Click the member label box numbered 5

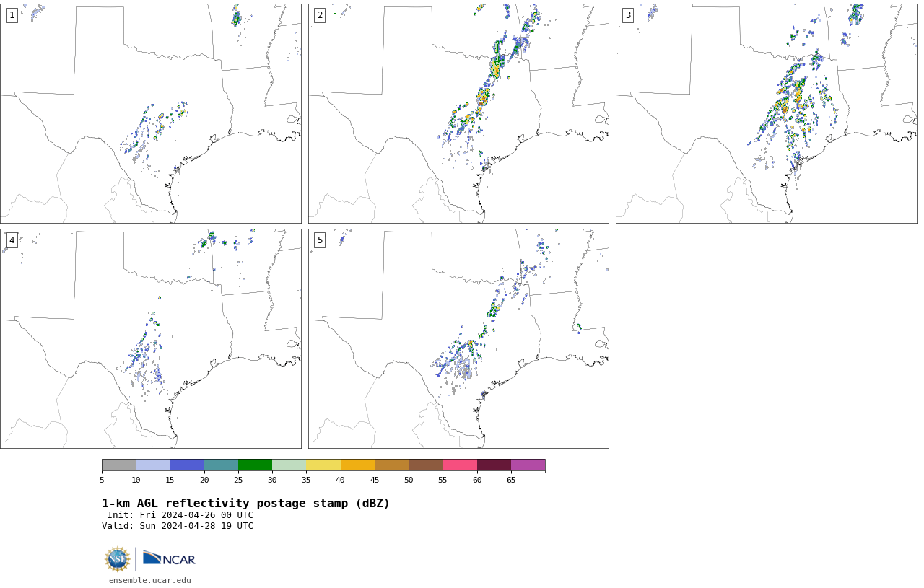[x=320, y=240]
